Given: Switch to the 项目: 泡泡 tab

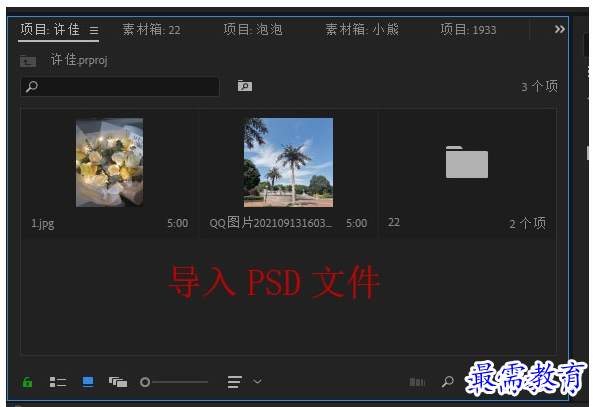Looking at the screenshot, I should (x=253, y=30).
